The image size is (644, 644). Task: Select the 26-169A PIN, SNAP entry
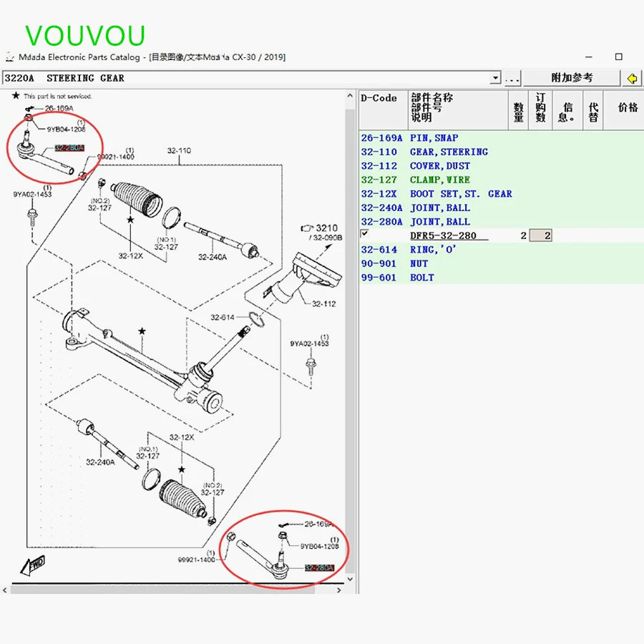point(434,137)
